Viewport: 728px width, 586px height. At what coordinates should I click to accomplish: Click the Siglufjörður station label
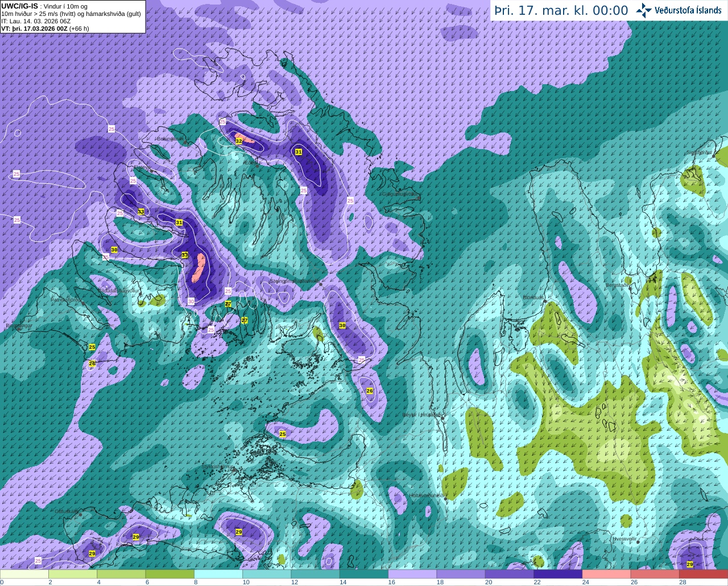(700, 152)
